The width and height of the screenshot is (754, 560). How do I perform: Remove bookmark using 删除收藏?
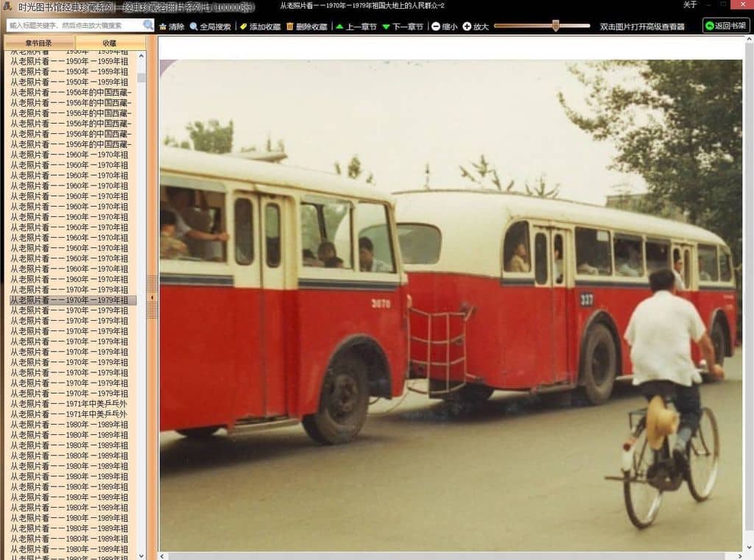tap(306, 26)
